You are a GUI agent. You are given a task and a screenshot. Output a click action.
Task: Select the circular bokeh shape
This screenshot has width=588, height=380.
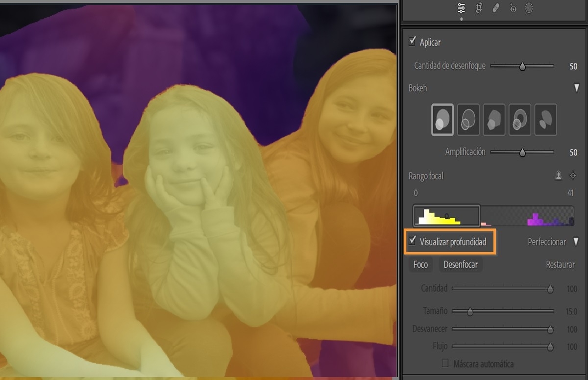pyautogui.click(x=442, y=119)
